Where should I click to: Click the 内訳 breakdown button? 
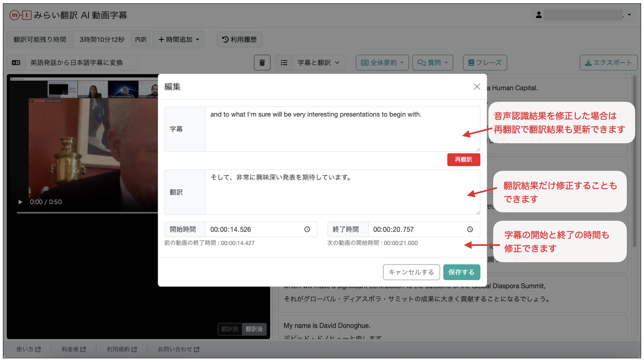click(140, 40)
